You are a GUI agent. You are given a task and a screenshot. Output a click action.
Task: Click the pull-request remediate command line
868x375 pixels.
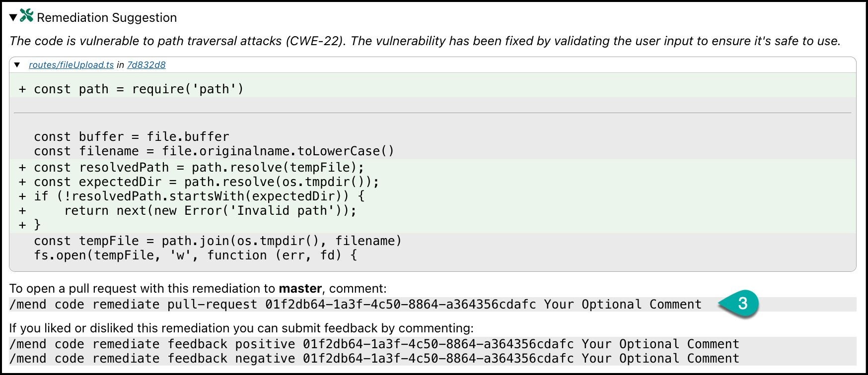click(355, 305)
